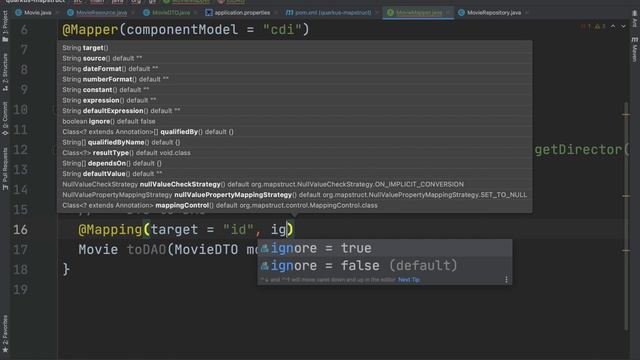640x360 pixels.
Task: Click the editor warning count indicator
Action: pos(600,27)
